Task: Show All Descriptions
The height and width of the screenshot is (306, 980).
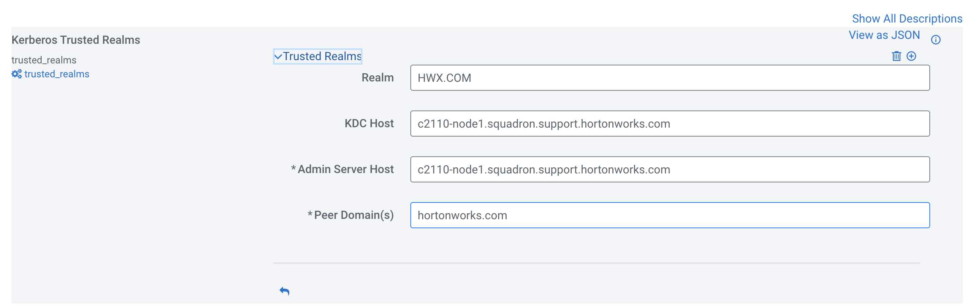Action: [907, 19]
